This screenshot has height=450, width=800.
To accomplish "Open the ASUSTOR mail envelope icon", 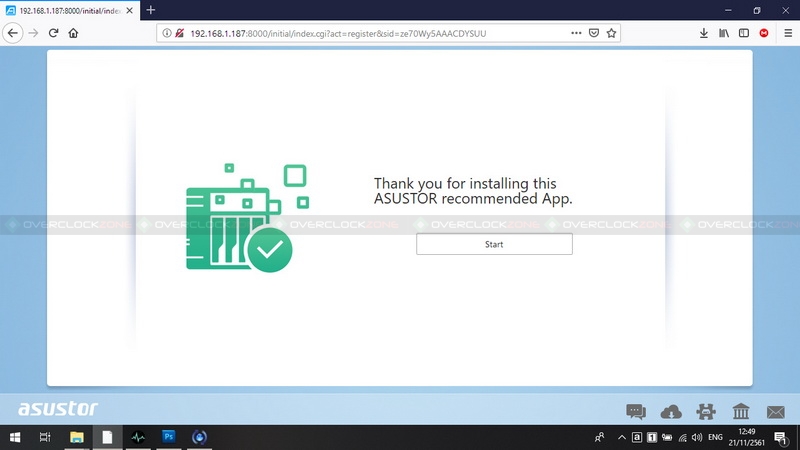I will point(776,412).
